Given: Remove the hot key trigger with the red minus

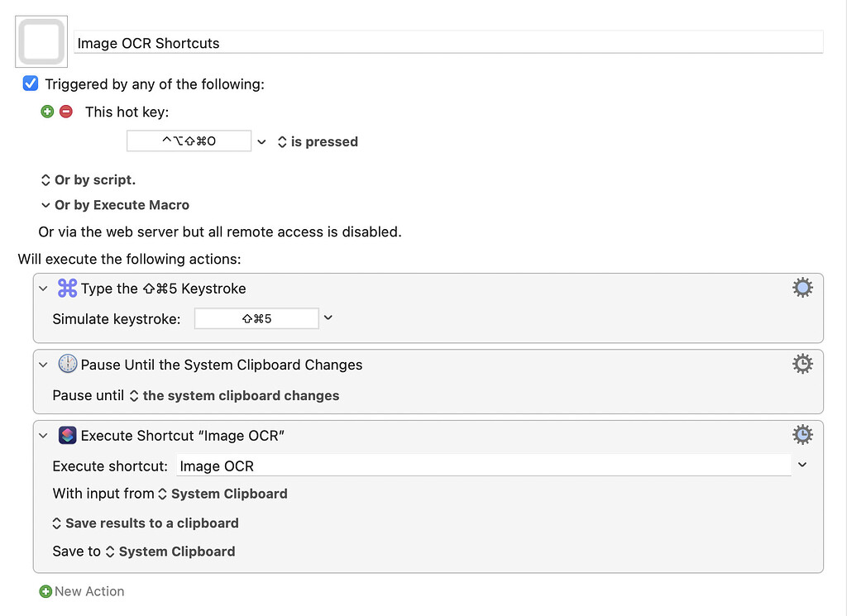Looking at the screenshot, I should [65, 111].
